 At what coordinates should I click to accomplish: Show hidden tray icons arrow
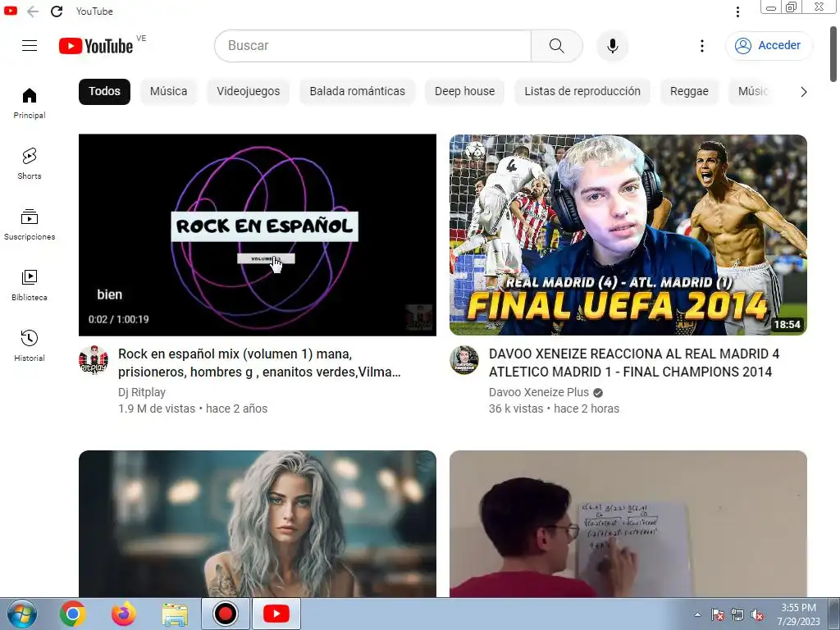pyautogui.click(x=697, y=615)
